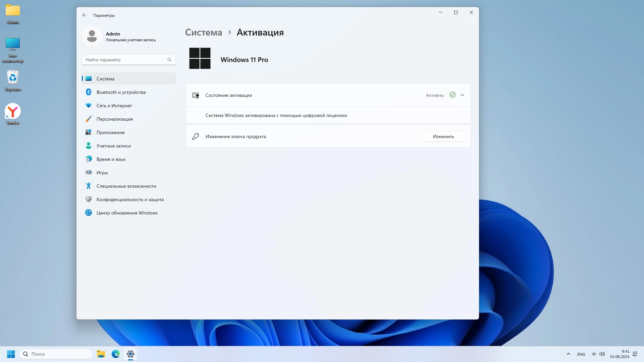The height and width of the screenshot is (362, 644).
Task: Click the ENG language indicator in tray
Action: (x=581, y=354)
